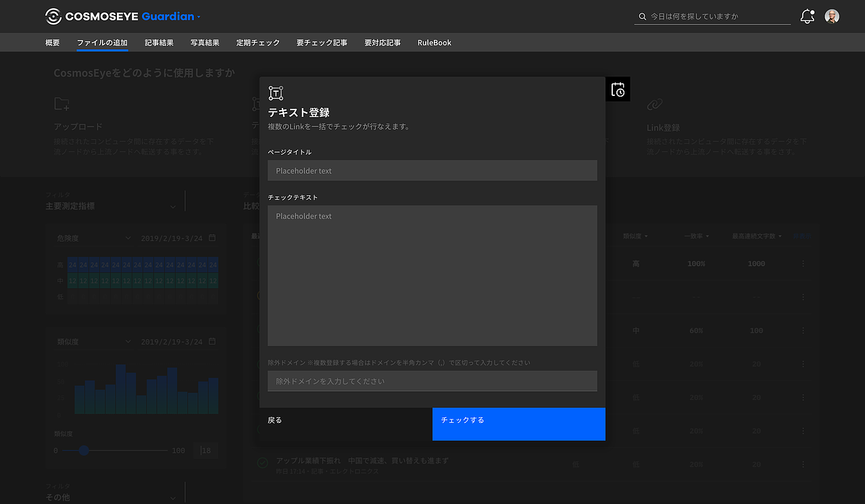Viewport: 865px width, 504px height.
Task: Click the ページタイトル input field
Action: pos(432,170)
